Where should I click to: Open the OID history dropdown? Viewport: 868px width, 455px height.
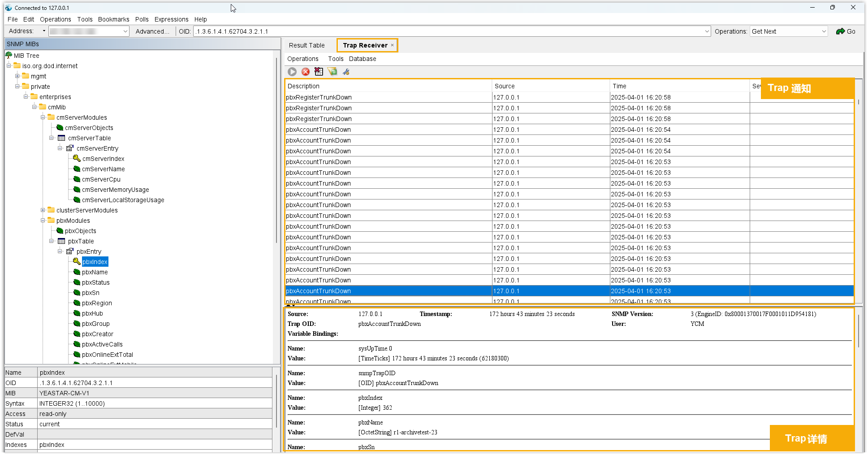pos(707,31)
